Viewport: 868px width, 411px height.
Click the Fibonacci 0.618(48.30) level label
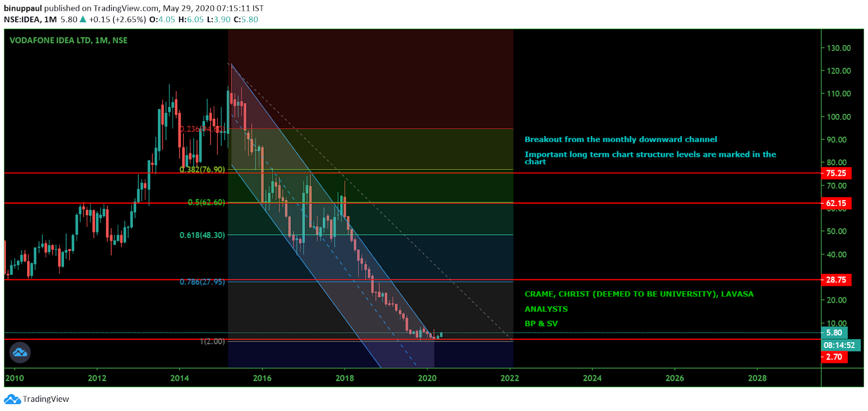pos(202,235)
